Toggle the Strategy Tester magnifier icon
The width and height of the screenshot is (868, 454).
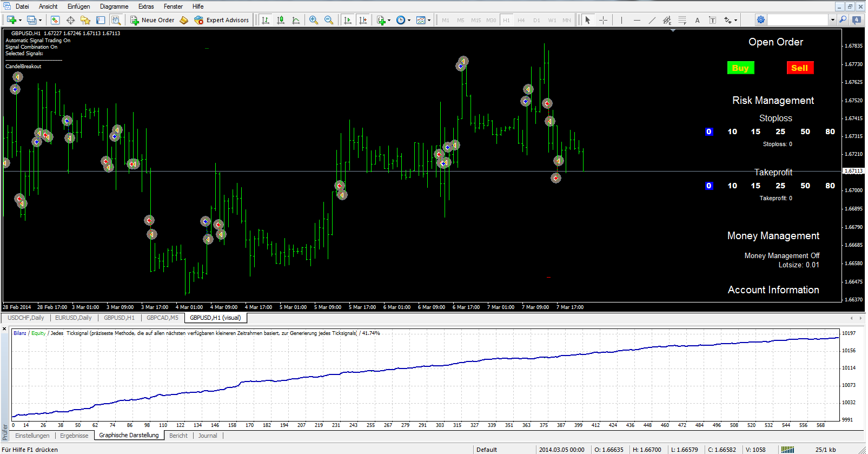coord(116,20)
